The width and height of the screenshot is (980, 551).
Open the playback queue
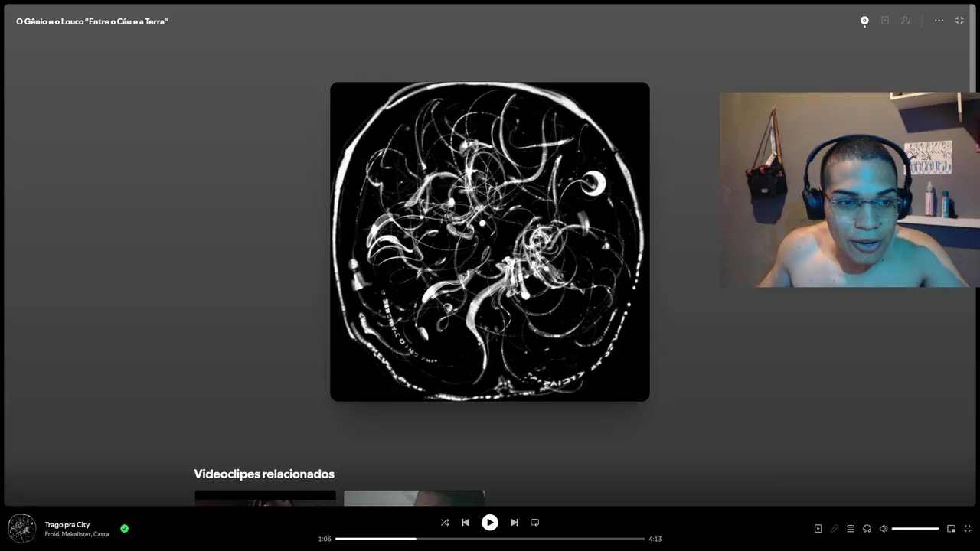pyautogui.click(x=851, y=528)
